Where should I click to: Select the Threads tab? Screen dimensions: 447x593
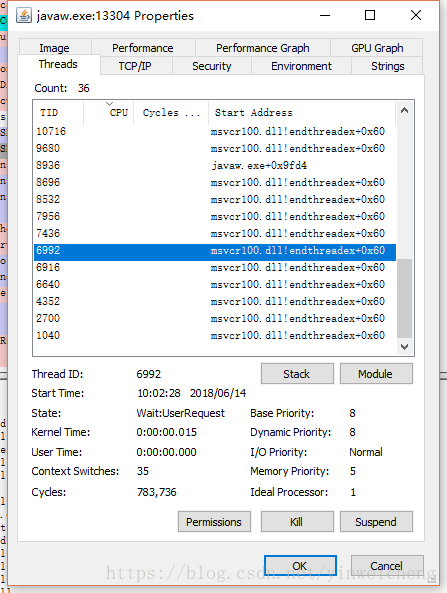click(x=58, y=64)
